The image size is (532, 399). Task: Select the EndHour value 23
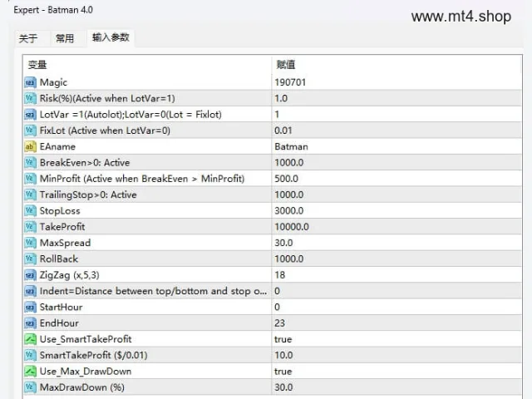279,323
